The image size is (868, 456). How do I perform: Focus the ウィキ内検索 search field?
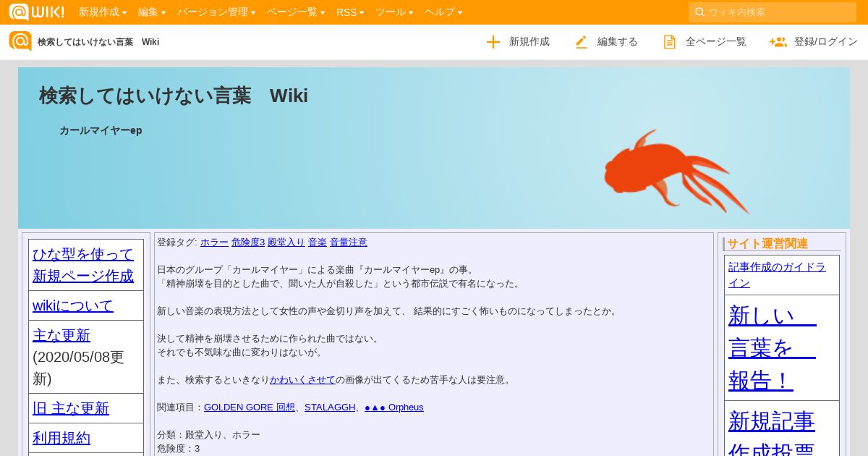773,12
